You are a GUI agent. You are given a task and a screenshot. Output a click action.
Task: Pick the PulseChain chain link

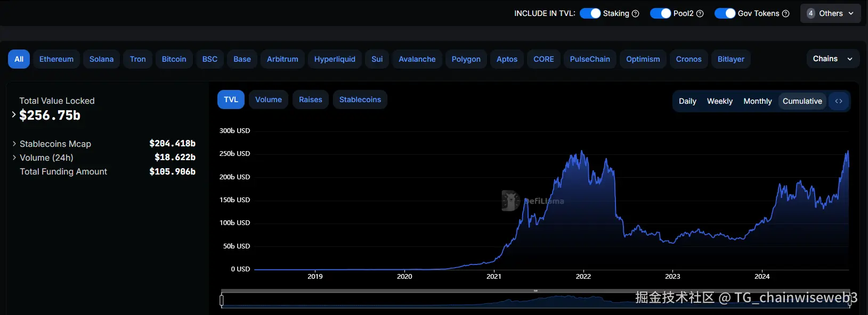coord(590,59)
